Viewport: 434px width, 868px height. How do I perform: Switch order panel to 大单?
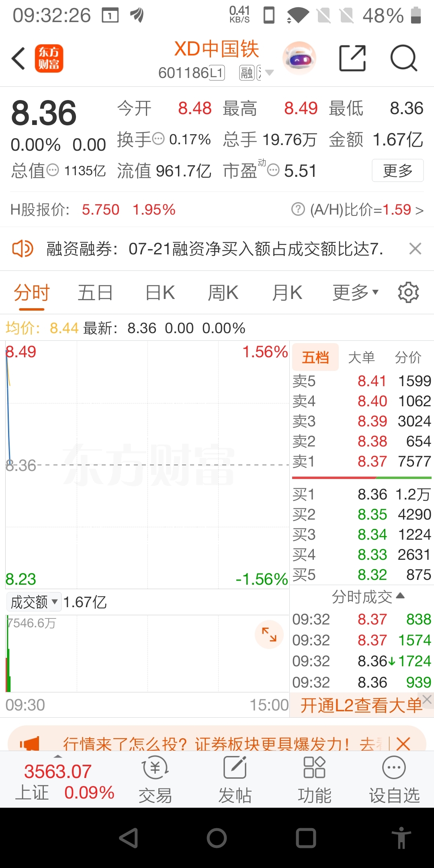pyautogui.click(x=361, y=357)
